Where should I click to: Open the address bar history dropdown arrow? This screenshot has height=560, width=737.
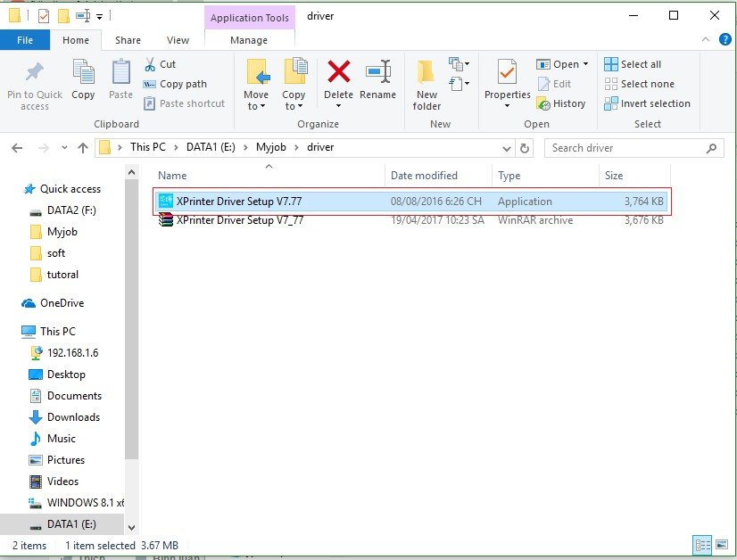coord(507,147)
